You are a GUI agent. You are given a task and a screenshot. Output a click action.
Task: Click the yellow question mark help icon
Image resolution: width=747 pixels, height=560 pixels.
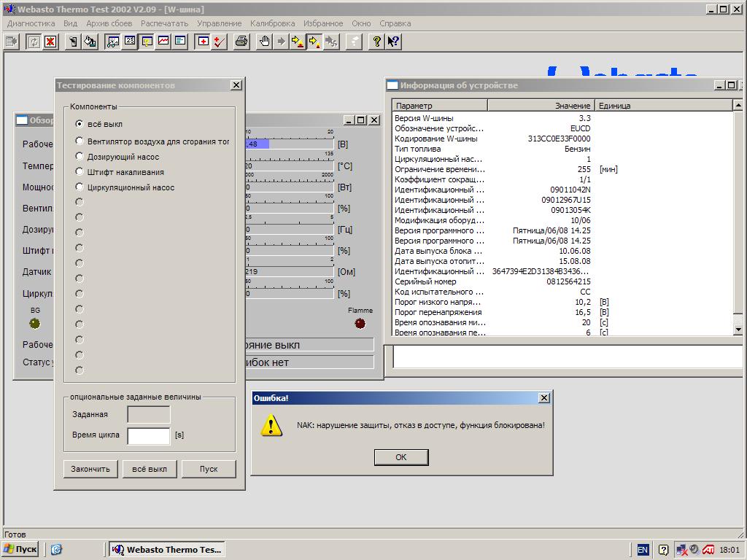point(377,42)
